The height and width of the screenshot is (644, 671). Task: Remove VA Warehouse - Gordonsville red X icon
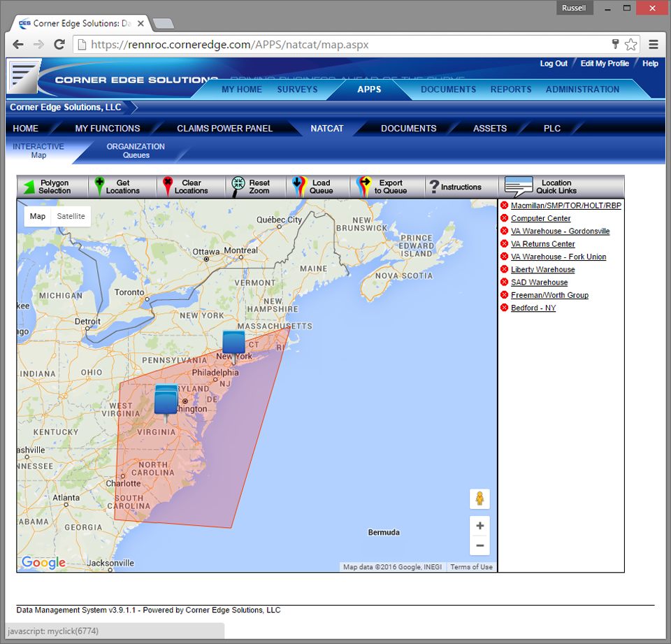pyautogui.click(x=504, y=231)
